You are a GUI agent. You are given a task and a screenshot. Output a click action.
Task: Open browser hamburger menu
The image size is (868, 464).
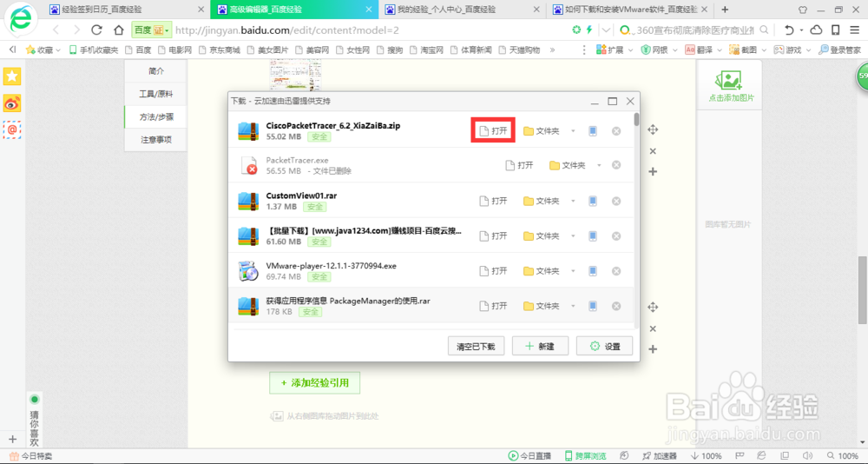[x=855, y=30]
